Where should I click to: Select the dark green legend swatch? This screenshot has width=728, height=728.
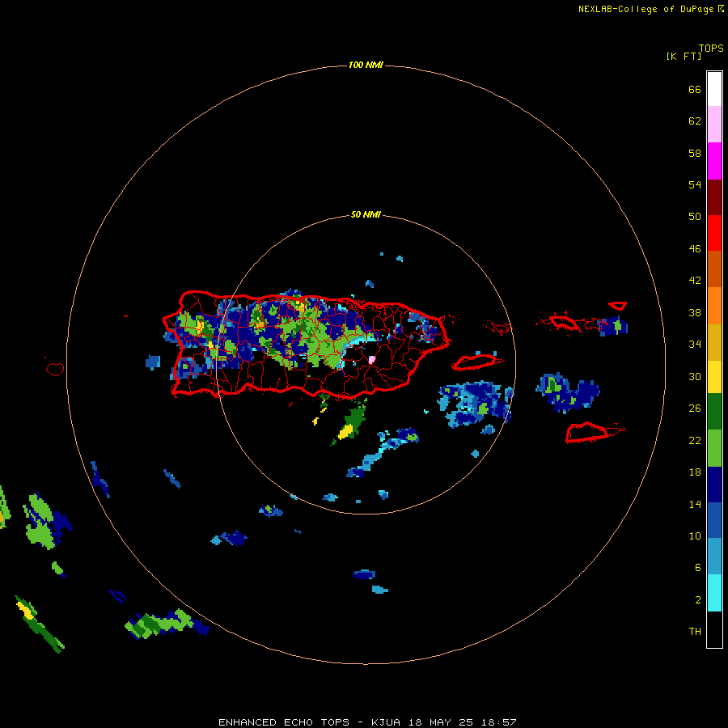[714, 412]
